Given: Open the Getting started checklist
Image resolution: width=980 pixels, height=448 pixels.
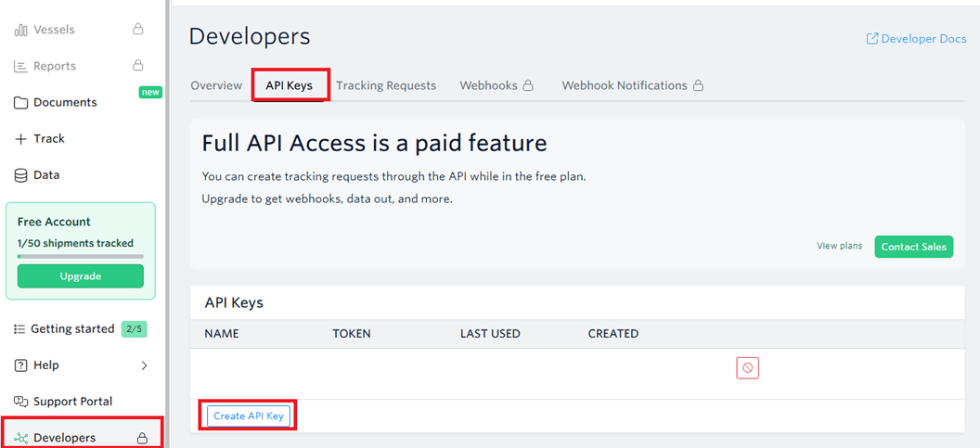Looking at the screenshot, I should [x=72, y=329].
